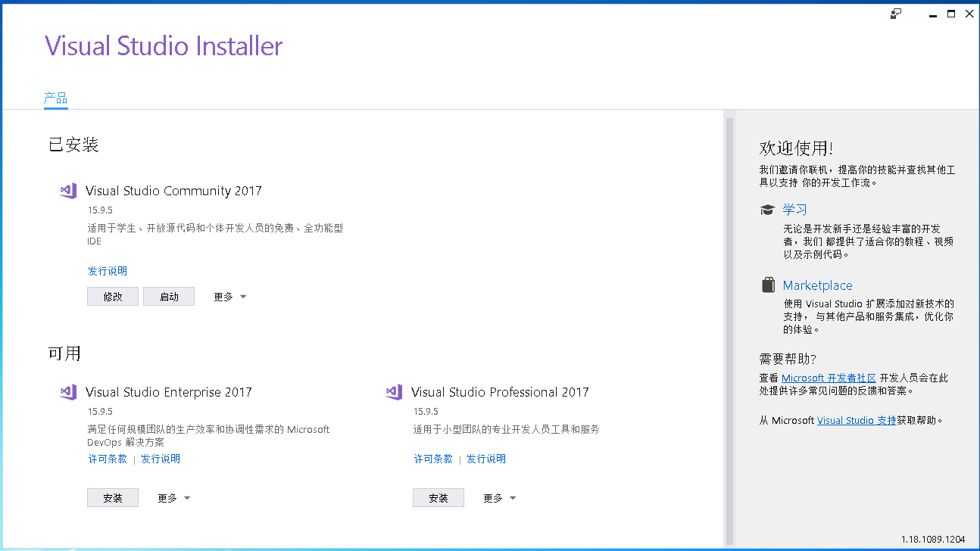Viewport: 980px width, 551px height.
Task: Click the feedback icon in the title bar
Action: (894, 13)
